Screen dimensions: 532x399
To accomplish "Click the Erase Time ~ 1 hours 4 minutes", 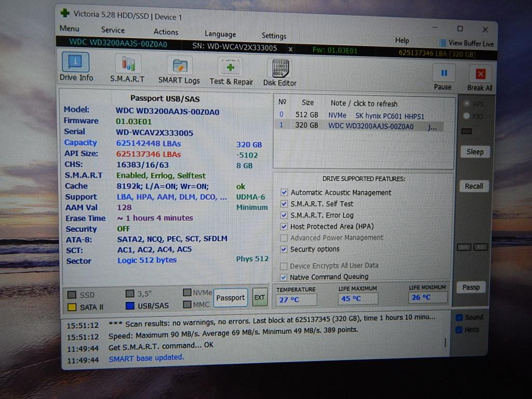I will [155, 218].
